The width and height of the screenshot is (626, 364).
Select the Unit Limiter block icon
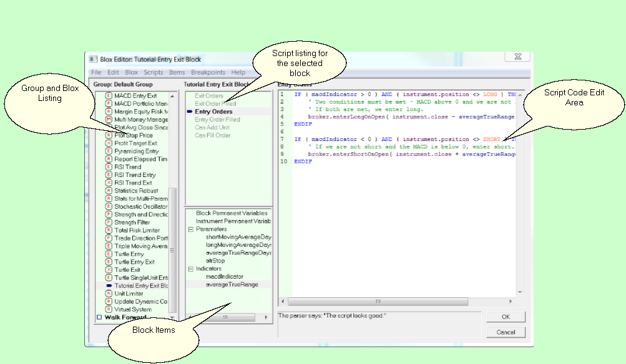click(x=108, y=294)
